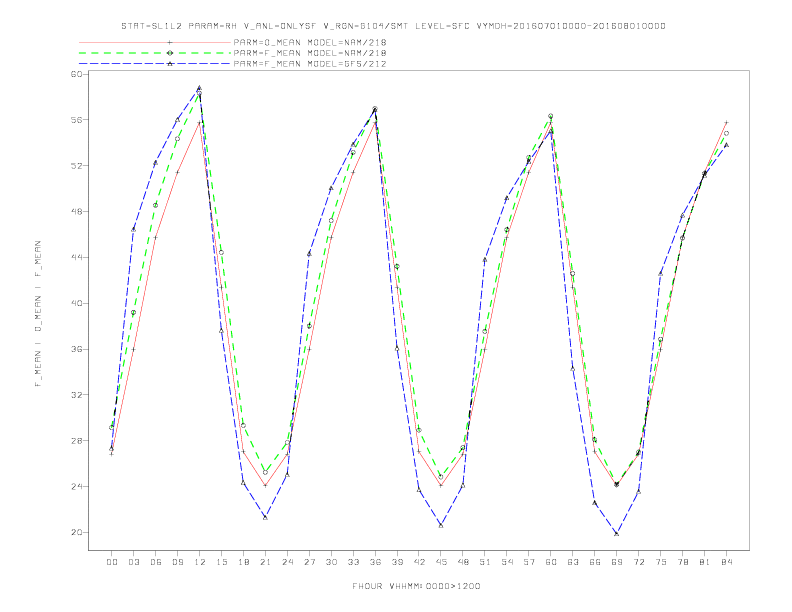The height and width of the screenshot is (612, 792).
Task: Click x-axis tick label 69
Action: click(x=617, y=562)
